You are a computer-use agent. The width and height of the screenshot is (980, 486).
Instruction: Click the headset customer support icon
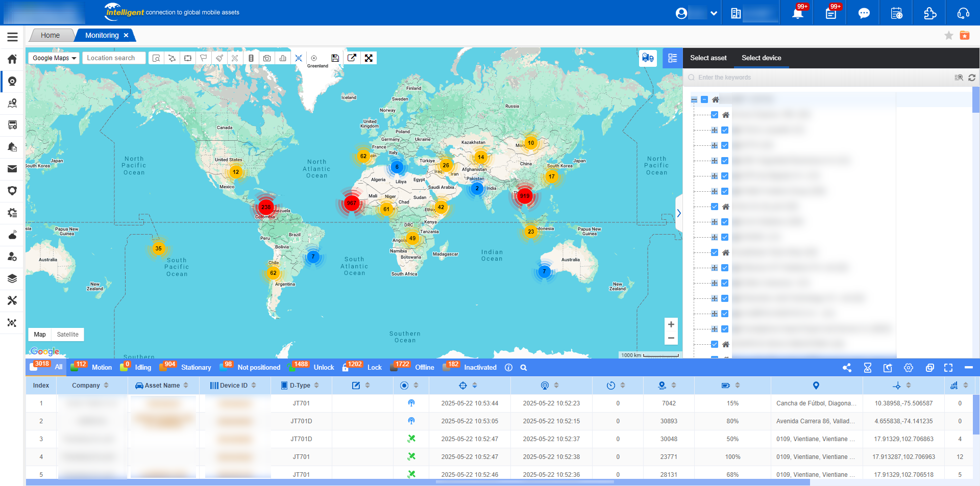click(963, 13)
